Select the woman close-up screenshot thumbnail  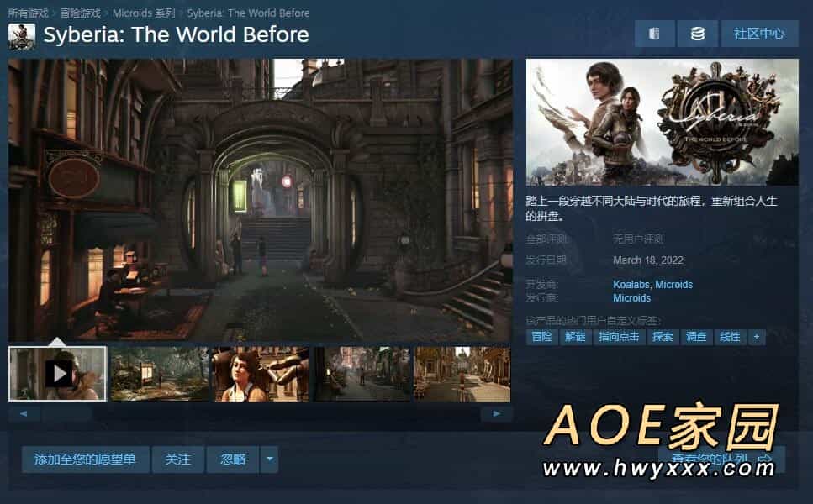[x=261, y=374]
